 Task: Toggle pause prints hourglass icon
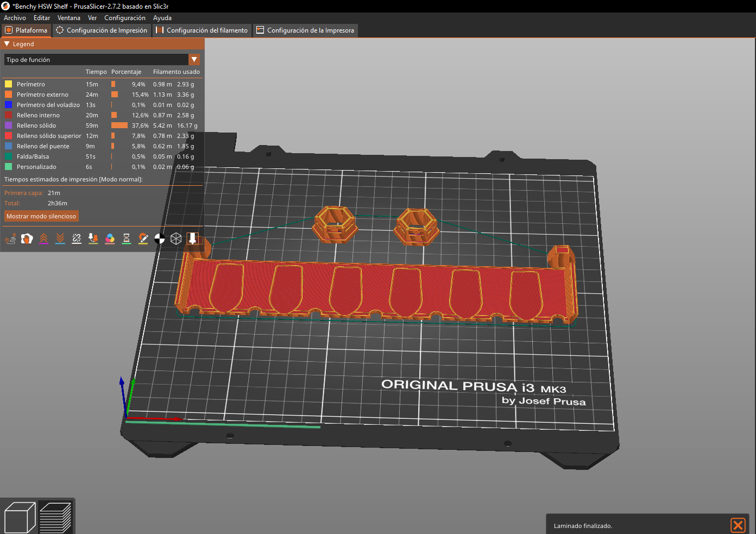127,239
